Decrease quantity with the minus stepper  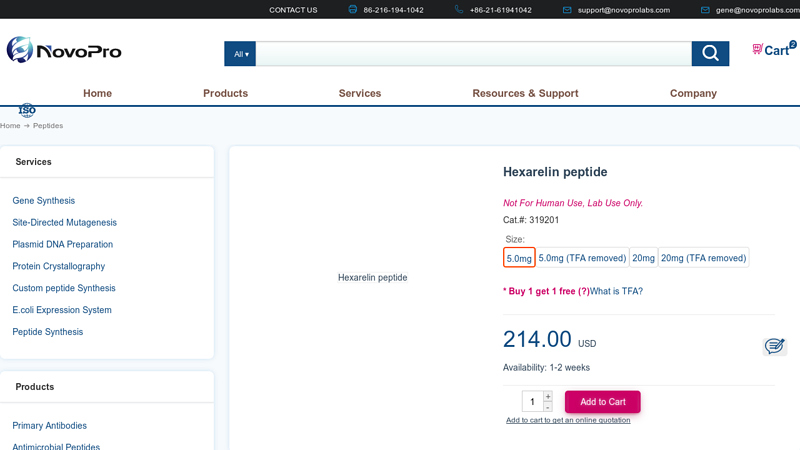point(548,407)
